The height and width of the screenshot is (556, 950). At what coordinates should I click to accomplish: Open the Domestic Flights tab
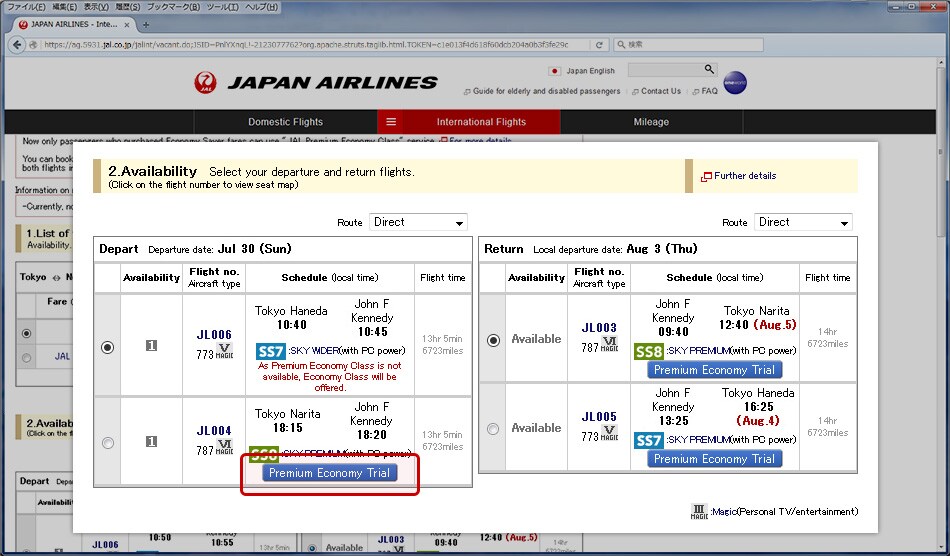point(285,122)
